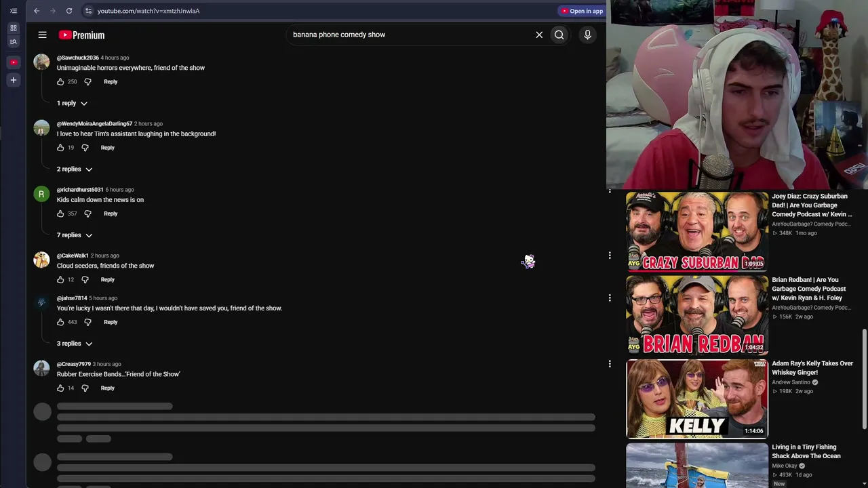This screenshot has height=488, width=868.
Task: Toggle the browser sidebar panel icon
Action: point(13,11)
